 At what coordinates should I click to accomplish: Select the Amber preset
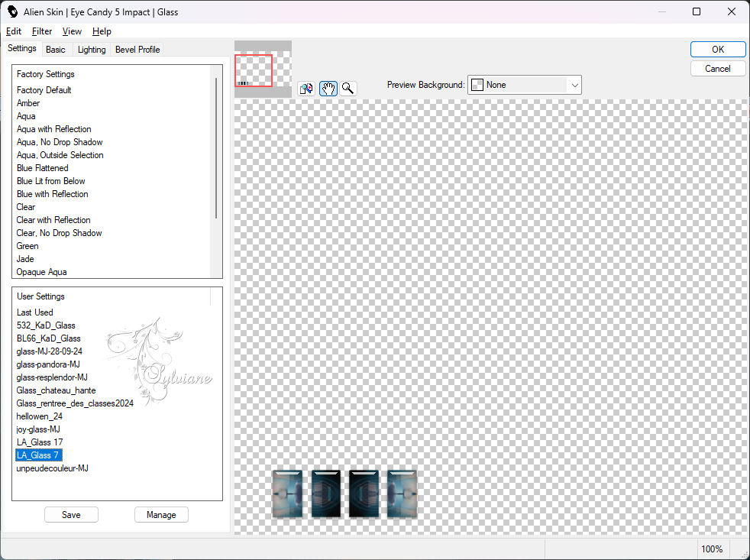click(x=28, y=103)
